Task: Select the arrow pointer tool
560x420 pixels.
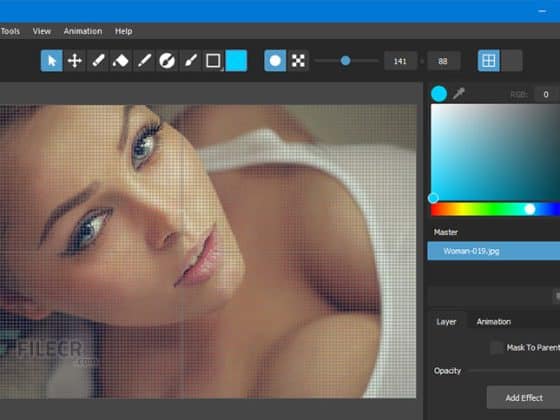Action: tap(52, 61)
